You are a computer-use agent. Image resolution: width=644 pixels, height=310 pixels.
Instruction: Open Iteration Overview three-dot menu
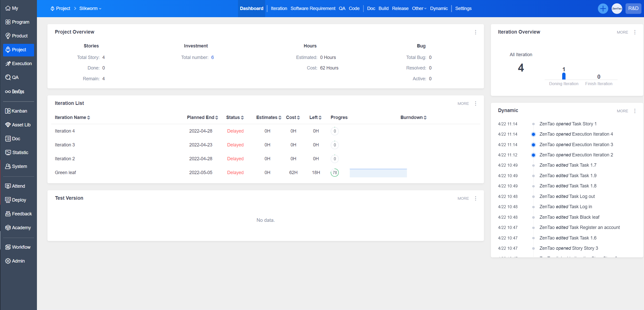[x=635, y=32]
